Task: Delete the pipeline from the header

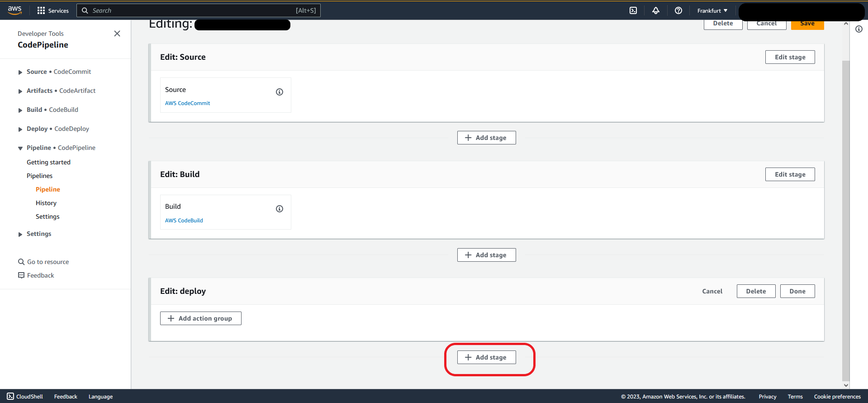Action: pos(723,24)
